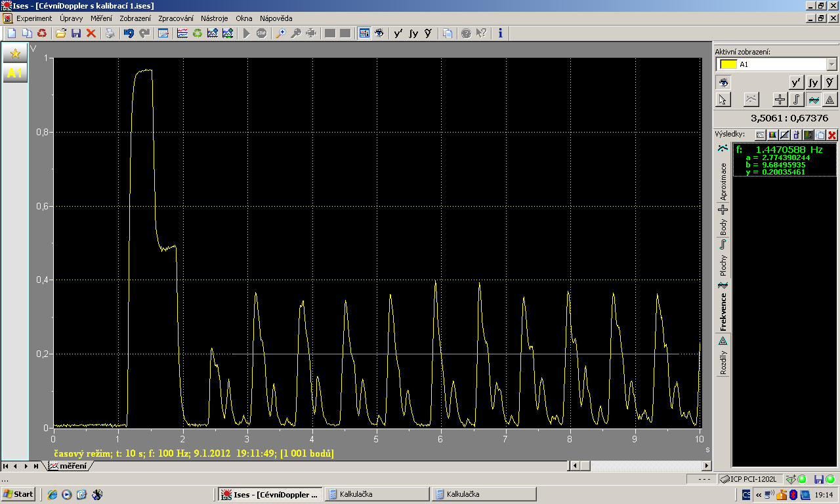Screen dimensions: 840x504
Task: Start measurement with the play triangle icon
Action: (x=246, y=33)
